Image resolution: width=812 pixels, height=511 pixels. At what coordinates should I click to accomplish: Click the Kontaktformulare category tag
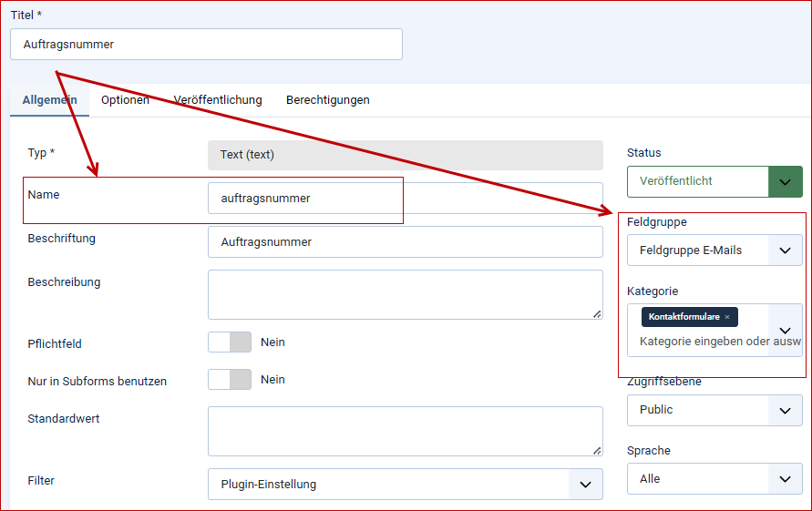point(684,317)
